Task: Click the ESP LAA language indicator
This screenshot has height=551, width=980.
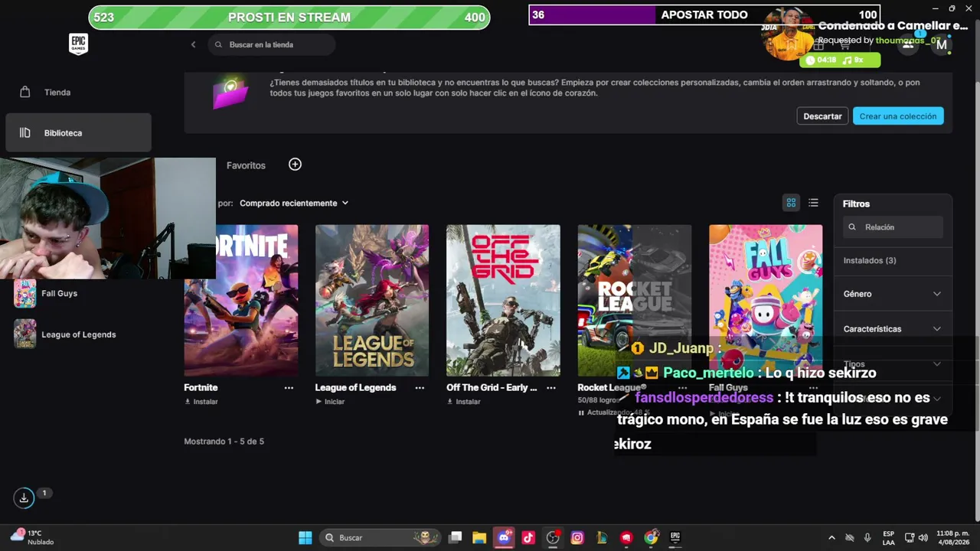Action: (x=888, y=537)
